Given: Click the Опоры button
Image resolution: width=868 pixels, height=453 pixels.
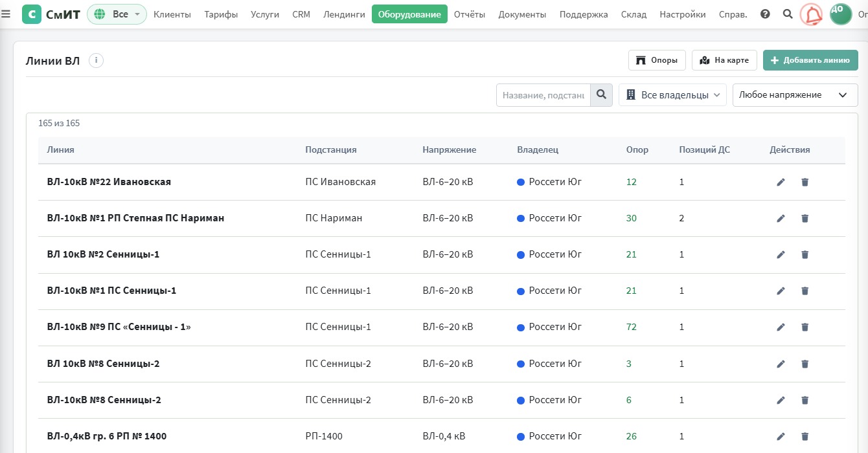Looking at the screenshot, I should (x=657, y=60).
